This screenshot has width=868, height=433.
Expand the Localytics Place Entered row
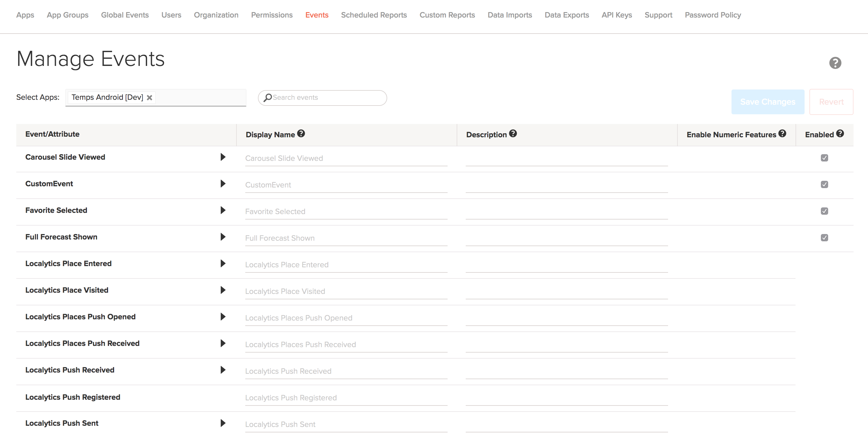pos(223,263)
